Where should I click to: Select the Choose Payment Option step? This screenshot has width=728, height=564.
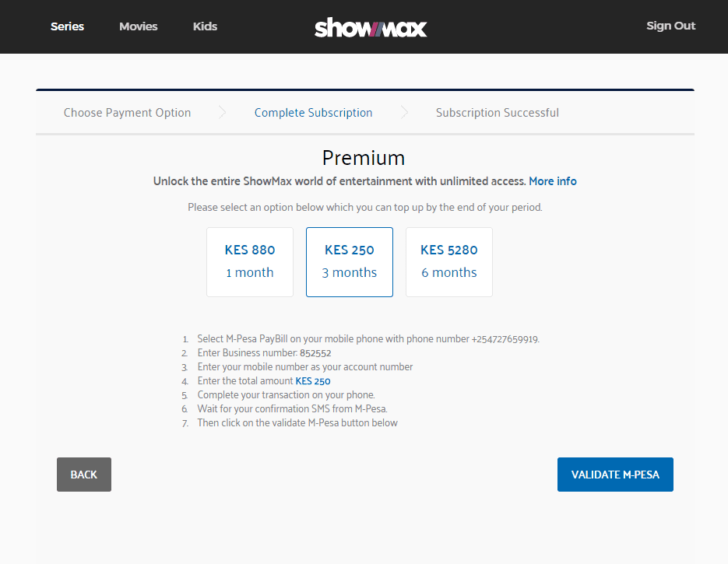click(127, 113)
